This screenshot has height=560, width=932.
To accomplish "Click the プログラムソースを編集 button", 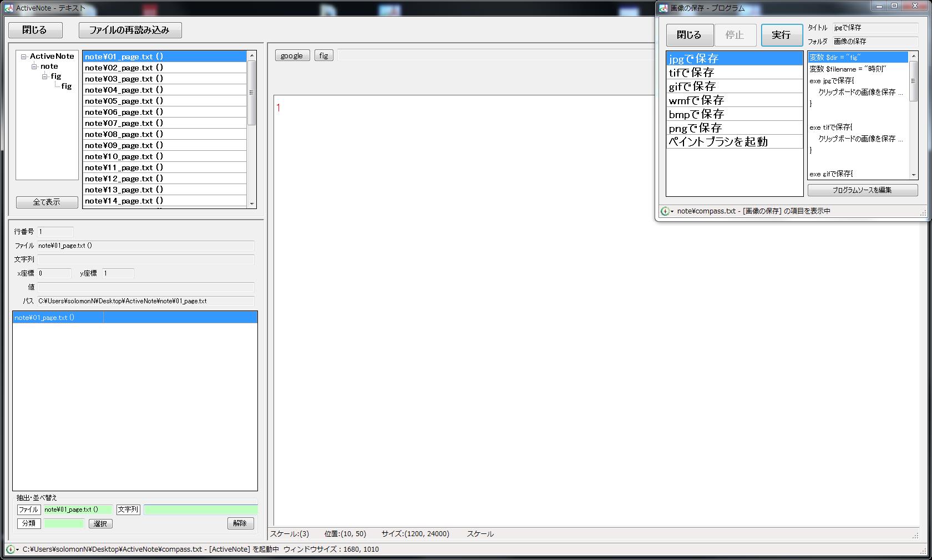I will 862,190.
